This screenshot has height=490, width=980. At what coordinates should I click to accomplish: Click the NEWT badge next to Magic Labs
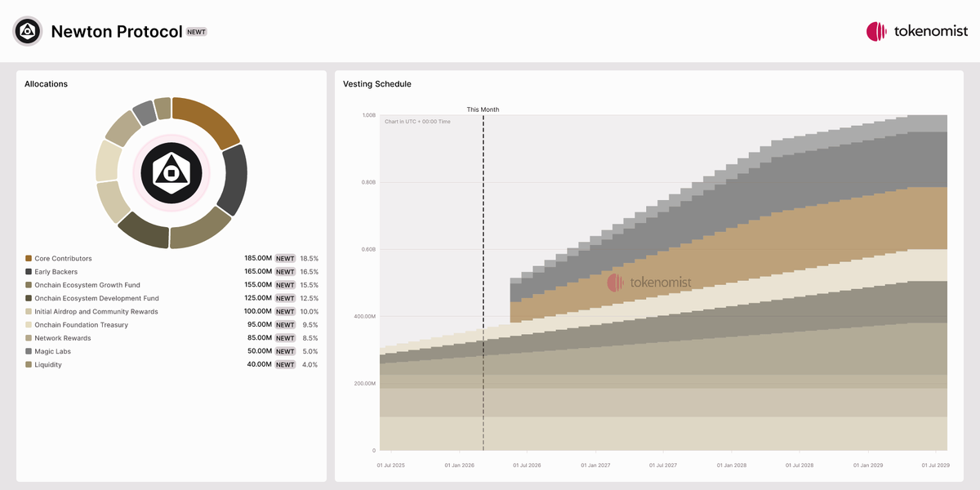click(284, 351)
